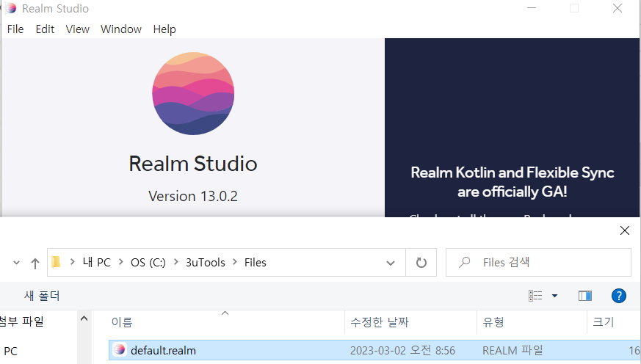The image size is (641, 364).
Task: Open the File menu in Realm Studio
Action: pyautogui.click(x=15, y=29)
